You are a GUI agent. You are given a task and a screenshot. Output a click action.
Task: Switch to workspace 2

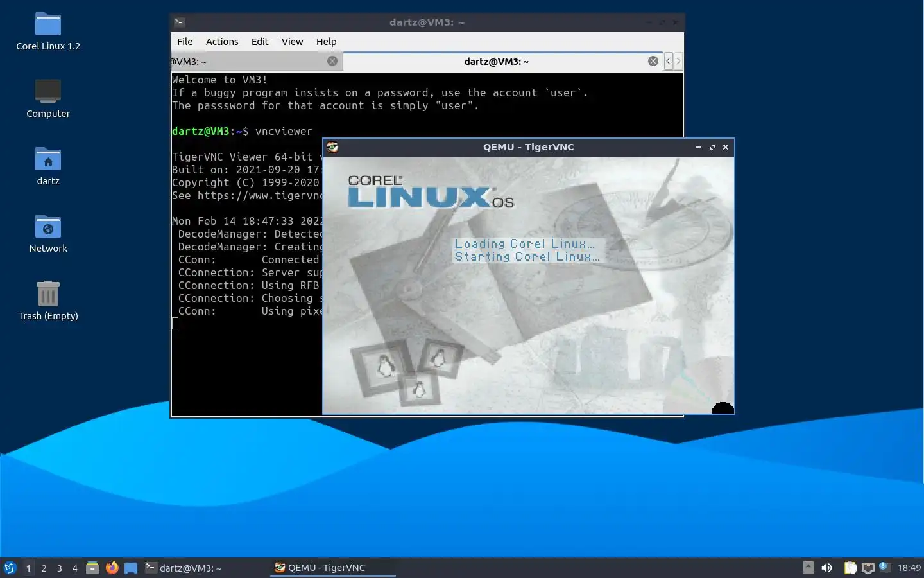click(x=44, y=568)
